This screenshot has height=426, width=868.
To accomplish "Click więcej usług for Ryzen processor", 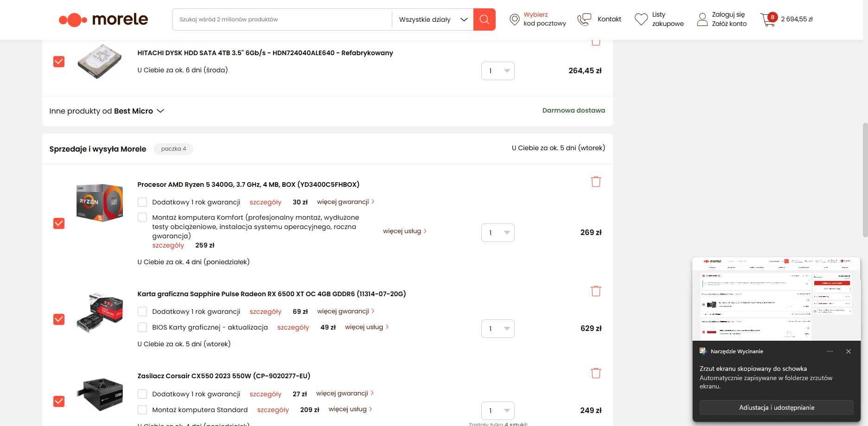I will pyautogui.click(x=404, y=231).
